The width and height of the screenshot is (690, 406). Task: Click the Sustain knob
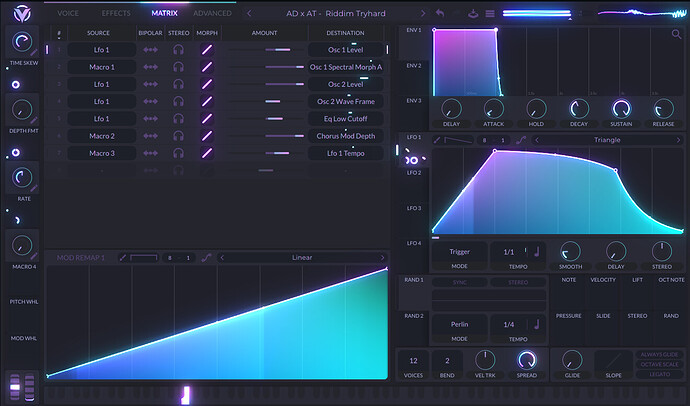pyautogui.click(x=621, y=109)
